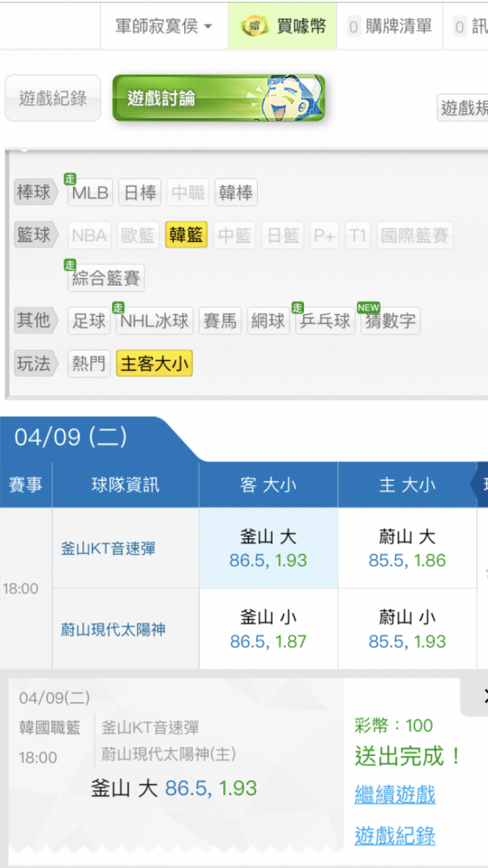Viewport: 488px width, 868px height.
Task: Select the 日棒 league filter
Action: coord(140,192)
